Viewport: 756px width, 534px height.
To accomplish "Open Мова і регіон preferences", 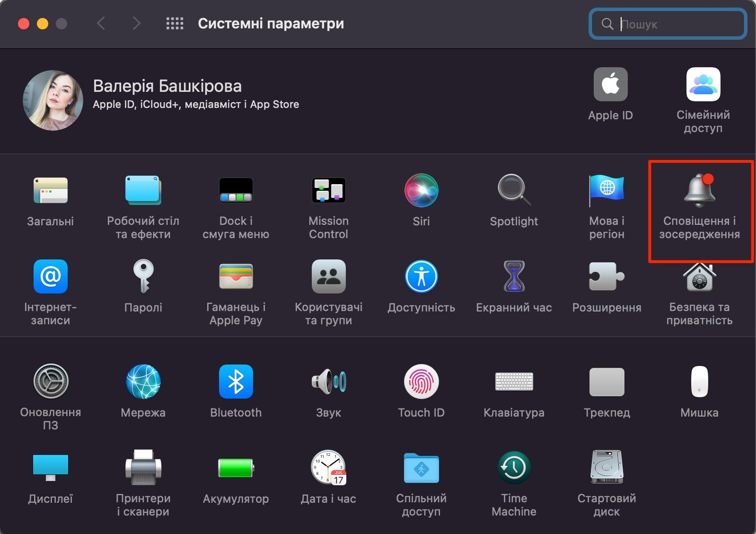I will pyautogui.click(x=607, y=190).
